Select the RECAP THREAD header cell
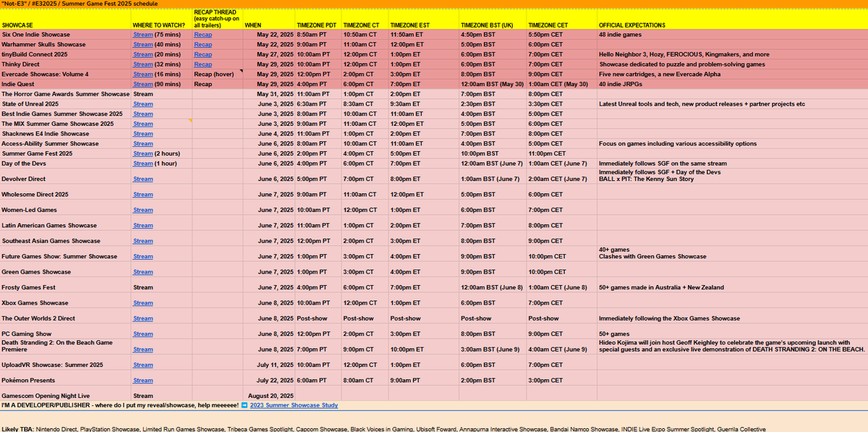This screenshot has height=432, width=868. point(218,20)
